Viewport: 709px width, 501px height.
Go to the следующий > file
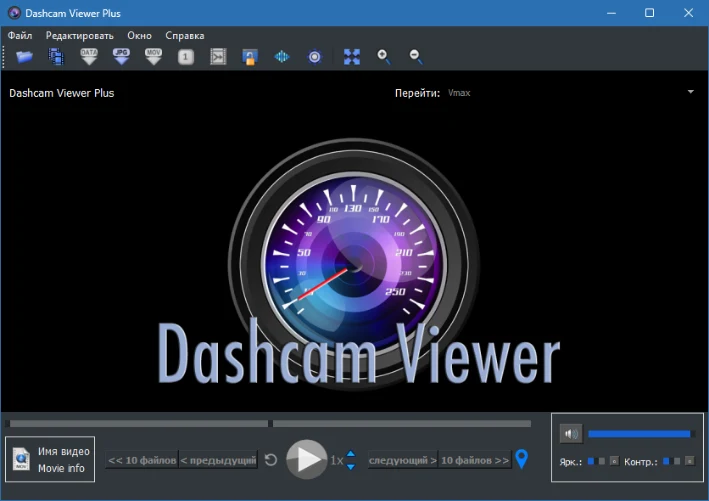pos(402,460)
